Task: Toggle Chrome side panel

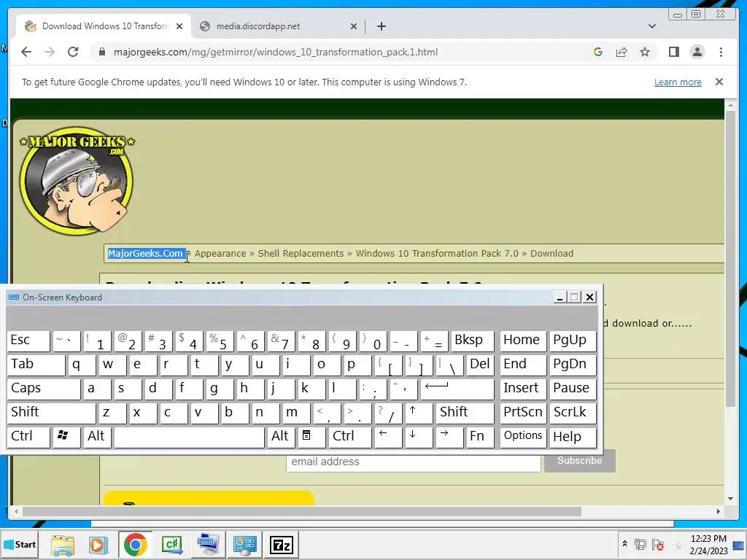Action: tap(673, 52)
